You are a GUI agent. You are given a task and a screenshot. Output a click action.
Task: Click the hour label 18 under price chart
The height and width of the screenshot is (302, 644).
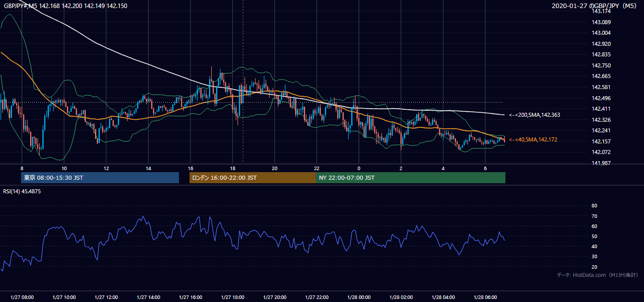tap(232, 168)
